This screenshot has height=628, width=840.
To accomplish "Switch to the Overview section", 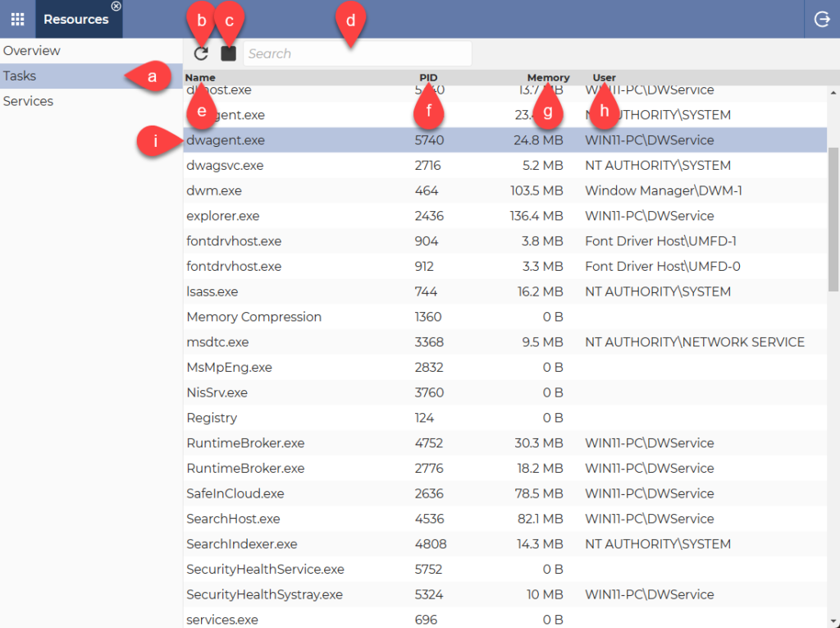I will (x=32, y=50).
